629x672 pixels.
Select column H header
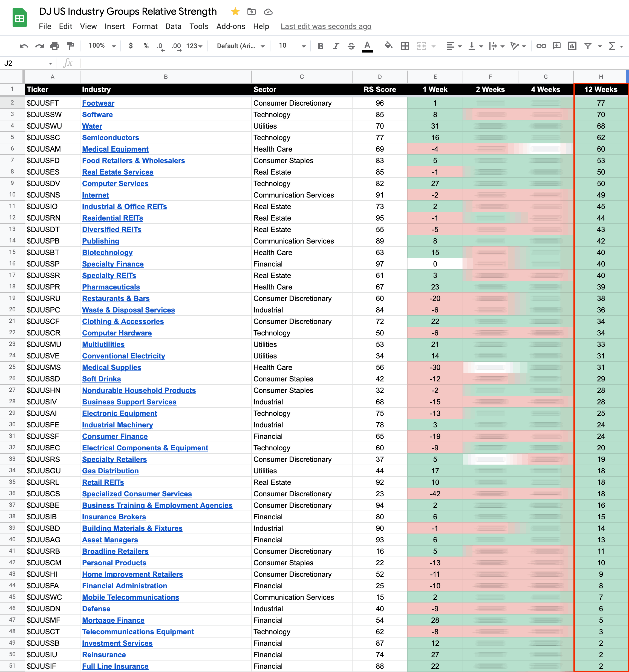[601, 77]
